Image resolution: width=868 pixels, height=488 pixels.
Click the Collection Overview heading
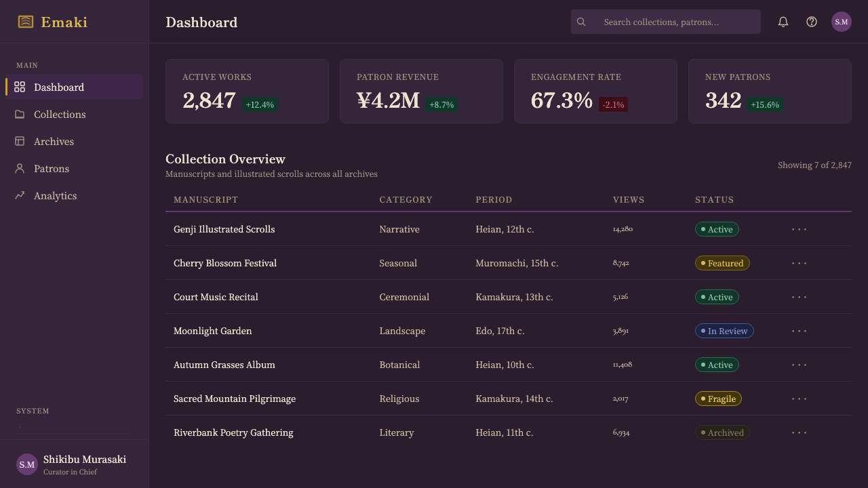pyautogui.click(x=225, y=159)
